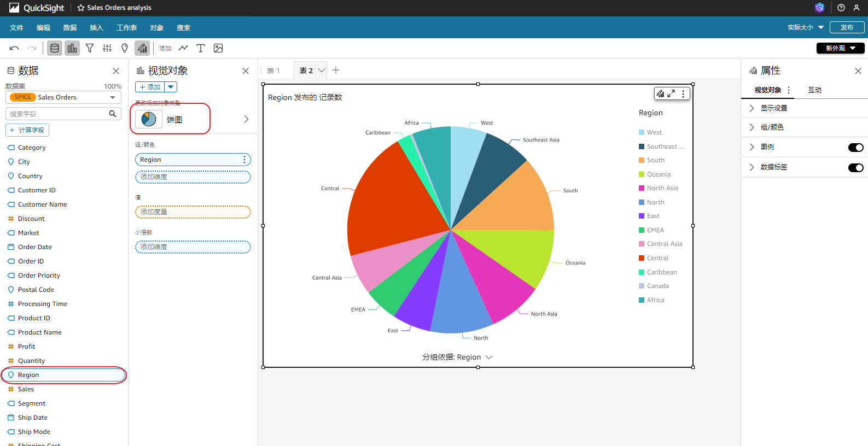This screenshot has height=446, width=868.
Task: Add a text box using the T icon
Action: pyautogui.click(x=201, y=48)
